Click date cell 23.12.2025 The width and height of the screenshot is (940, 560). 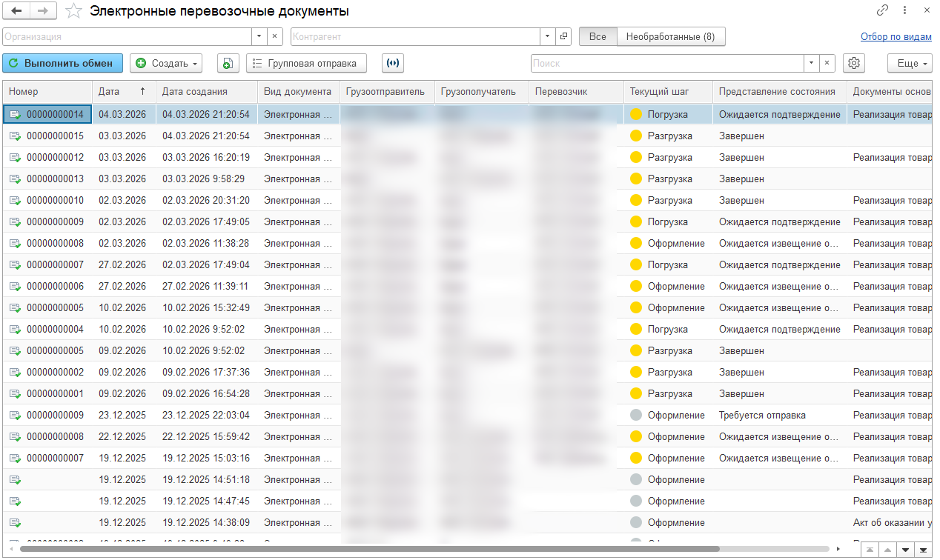click(x=122, y=416)
